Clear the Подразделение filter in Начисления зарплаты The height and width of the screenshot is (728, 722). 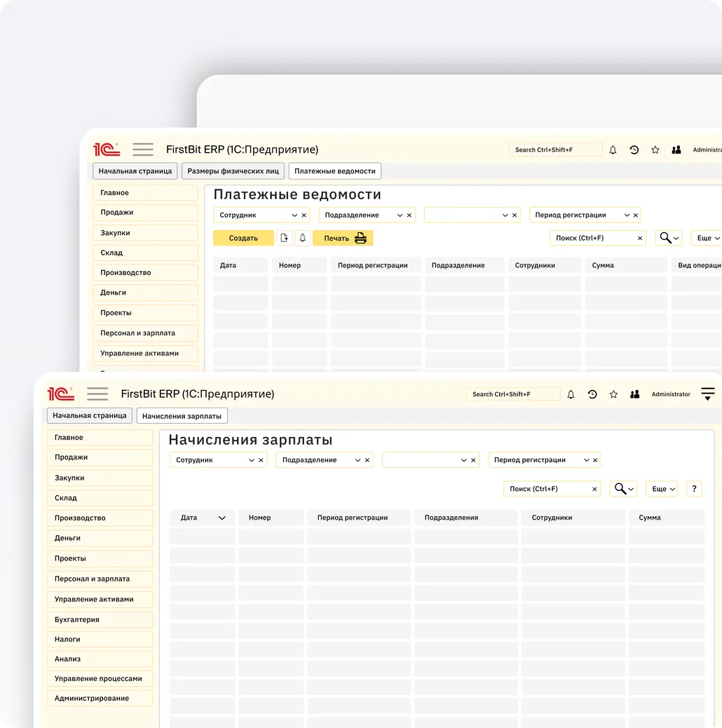[x=367, y=460]
